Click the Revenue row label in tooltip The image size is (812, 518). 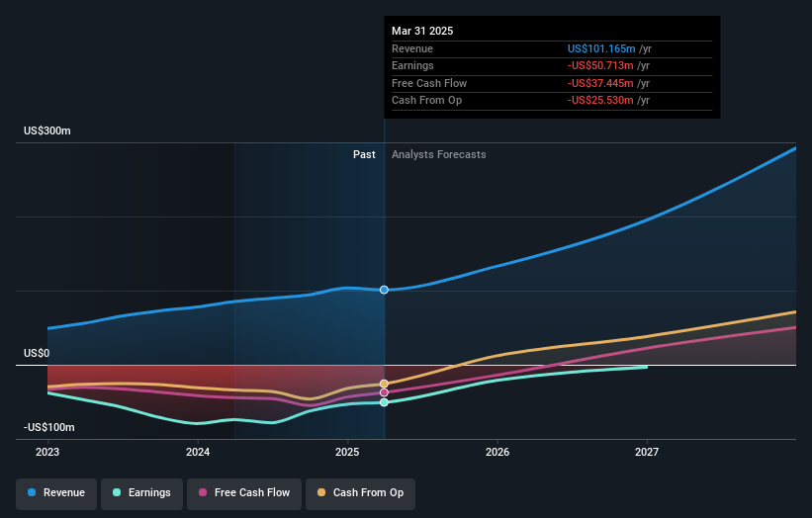point(412,48)
